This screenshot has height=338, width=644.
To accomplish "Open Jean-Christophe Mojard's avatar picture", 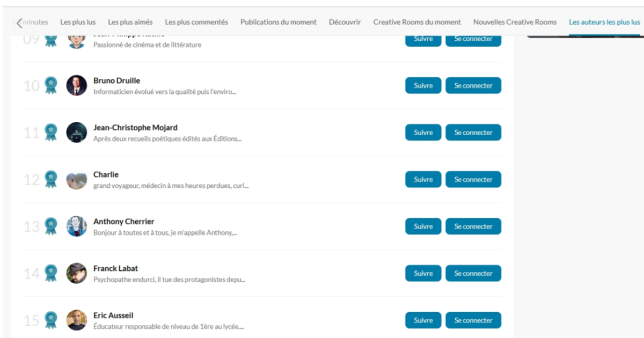I will (77, 133).
